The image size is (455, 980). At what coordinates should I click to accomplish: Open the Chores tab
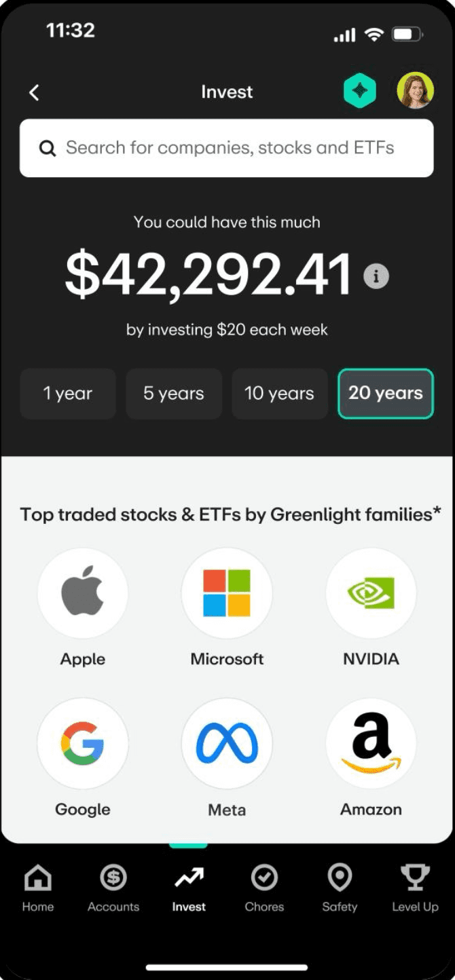[264, 887]
